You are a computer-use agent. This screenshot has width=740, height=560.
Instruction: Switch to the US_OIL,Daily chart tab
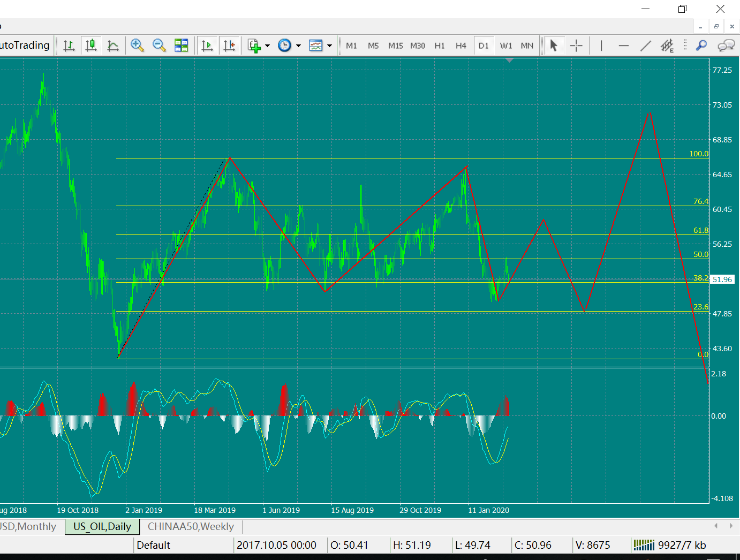coord(102,526)
